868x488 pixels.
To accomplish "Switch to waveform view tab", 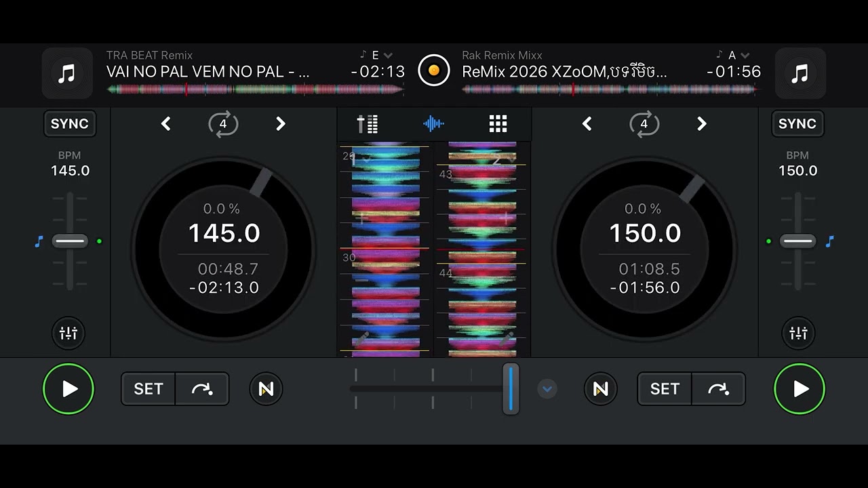I will point(433,124).
